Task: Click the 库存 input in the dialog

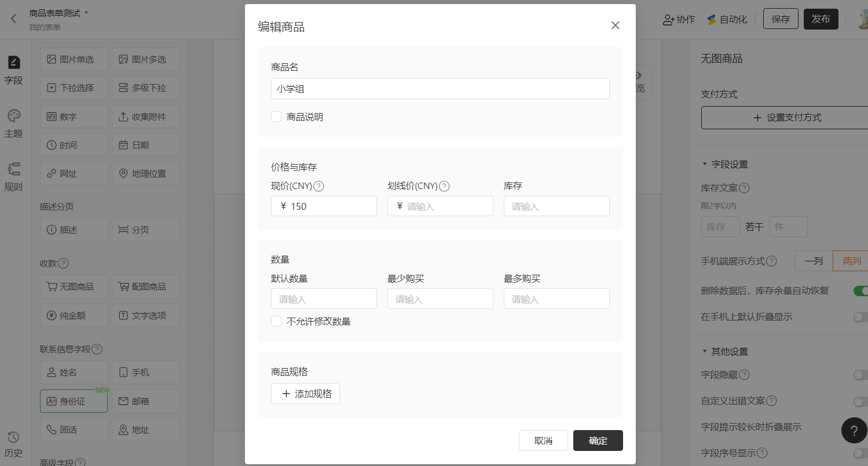Action: 556,206
